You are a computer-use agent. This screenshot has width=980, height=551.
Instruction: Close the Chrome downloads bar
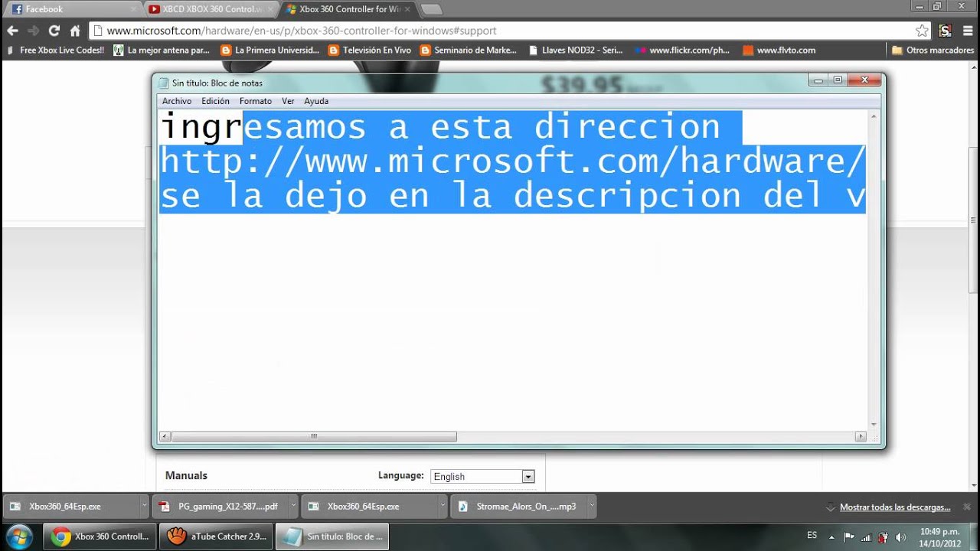click(x=966, y=507)
